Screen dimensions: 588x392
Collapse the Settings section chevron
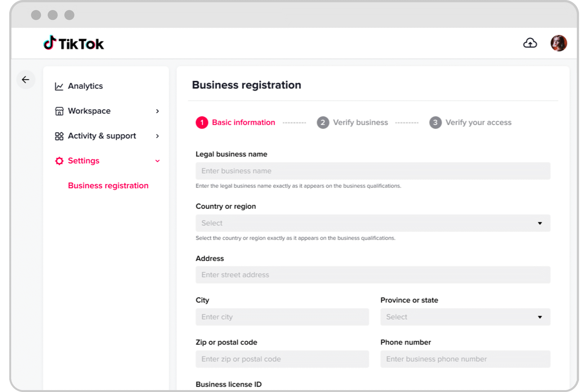pos(157,161)
